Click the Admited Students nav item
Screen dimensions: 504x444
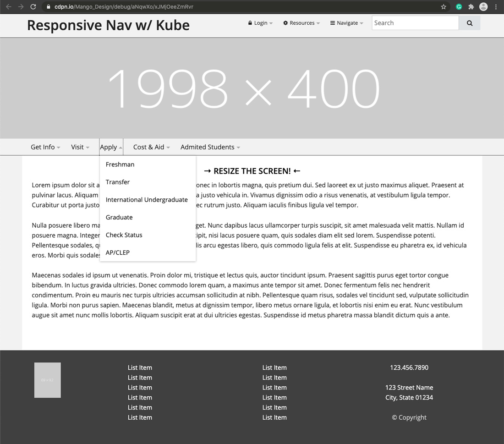[x=210, y=147]
